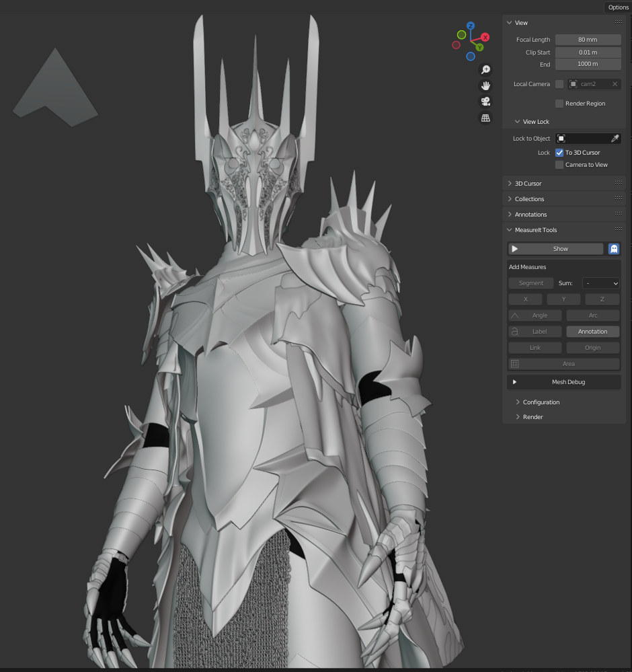Screen dimensions: 632x672
Task: Enable the Render Region checkbox
Action: coord(559,104)
